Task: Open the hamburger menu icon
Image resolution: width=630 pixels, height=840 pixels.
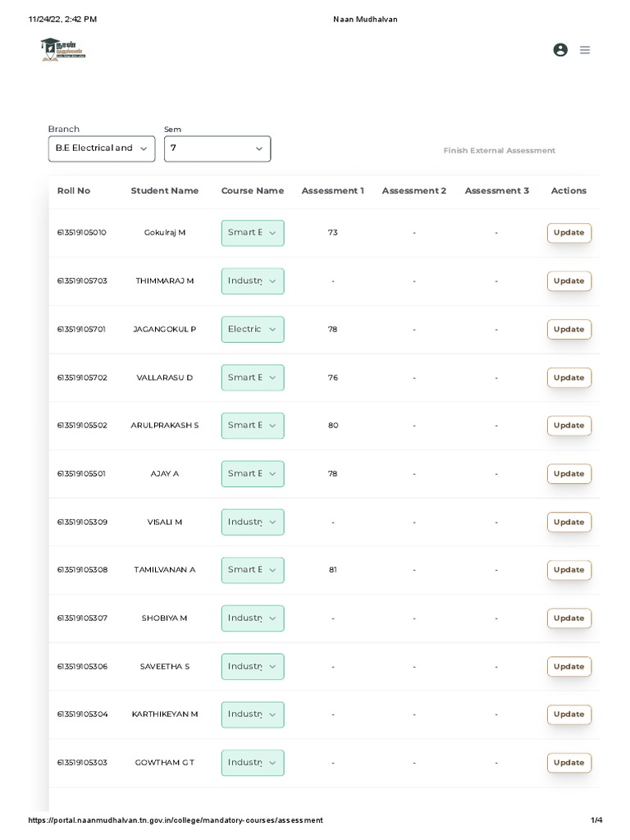Action: coord(585,50)
